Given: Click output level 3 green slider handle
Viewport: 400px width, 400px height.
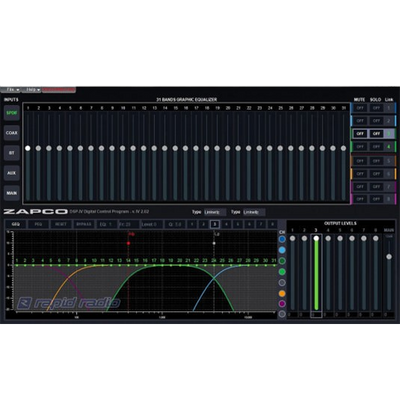Looking at the screenshot, I should click(316, 238).
